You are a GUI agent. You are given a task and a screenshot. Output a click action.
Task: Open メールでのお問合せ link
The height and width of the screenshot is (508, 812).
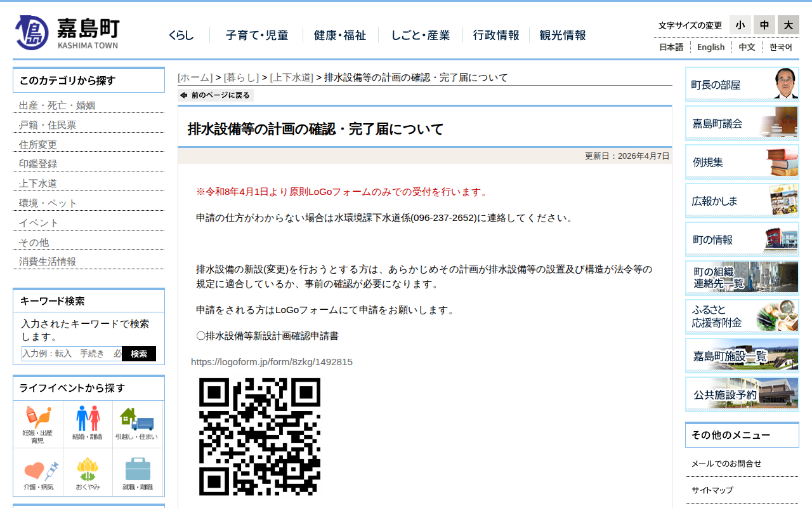point(726,464)
